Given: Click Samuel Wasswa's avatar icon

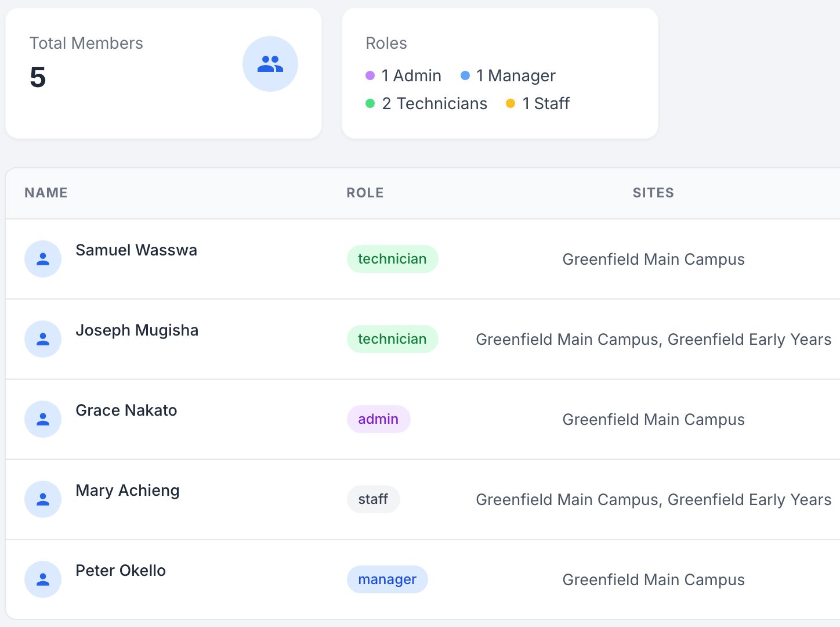Looking at the screenshot, I should pyautogui.click(x=43, y=259).
